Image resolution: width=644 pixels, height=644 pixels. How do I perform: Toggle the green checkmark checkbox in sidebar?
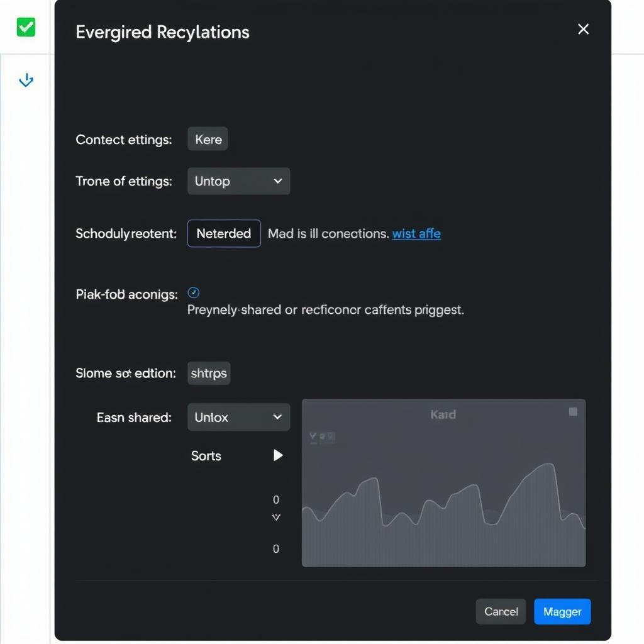coord(25,27)
